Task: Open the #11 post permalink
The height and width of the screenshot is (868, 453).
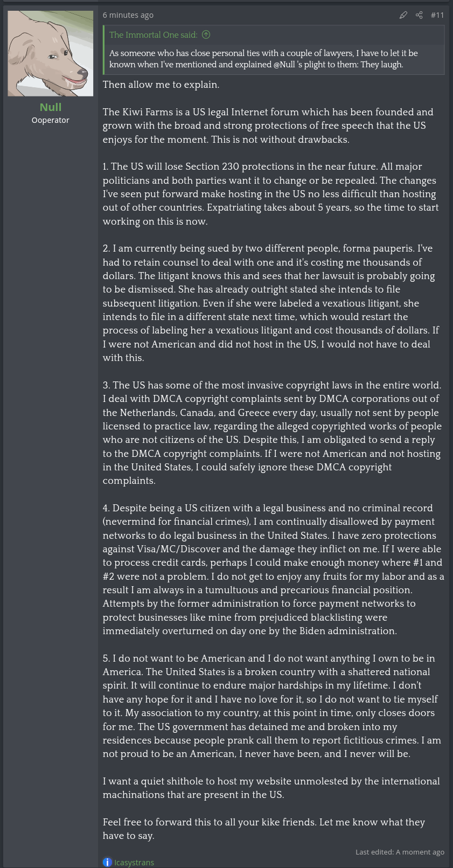Action: tap(437, 15)
